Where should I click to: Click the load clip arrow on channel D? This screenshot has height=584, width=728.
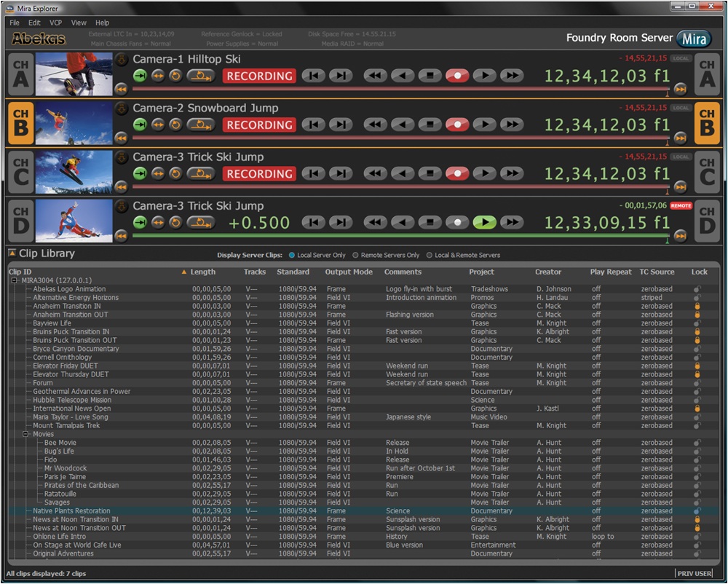click(121, 207)
